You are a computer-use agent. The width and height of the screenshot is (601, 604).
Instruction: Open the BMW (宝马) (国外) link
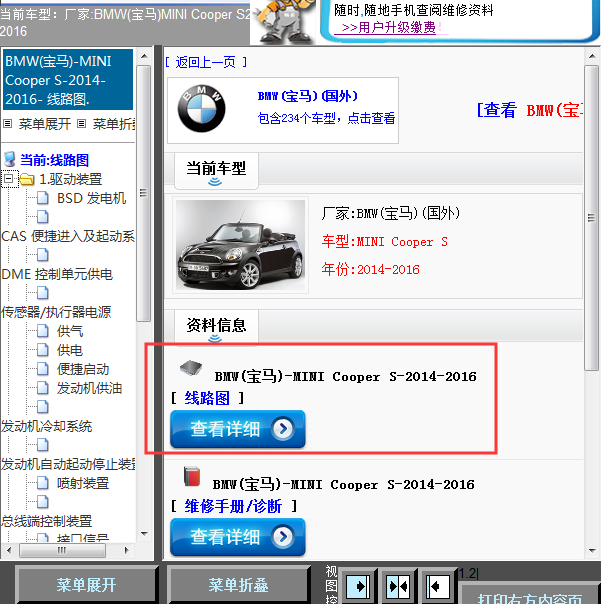pyautogui.click(x=307, y=96)
